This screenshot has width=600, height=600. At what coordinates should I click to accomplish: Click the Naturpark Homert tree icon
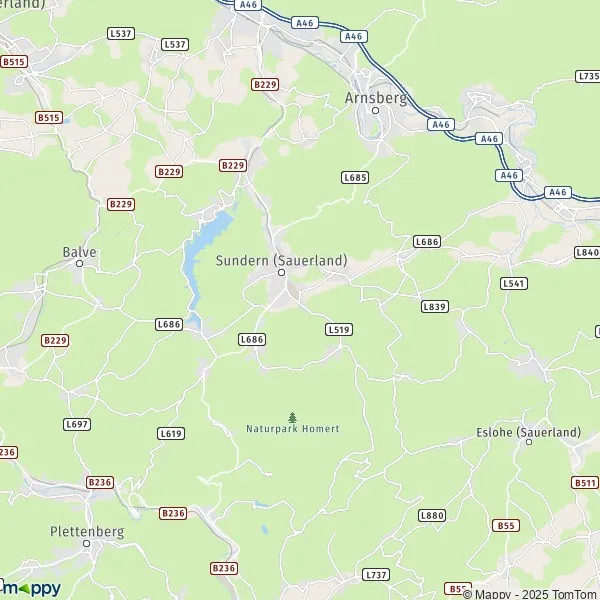click(x=292, y=417)
